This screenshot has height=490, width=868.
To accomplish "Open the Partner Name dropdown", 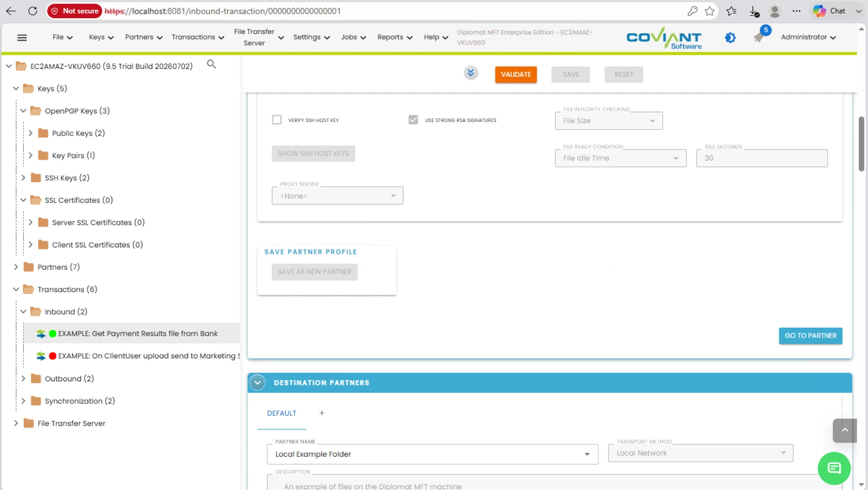I will coord(432,454).
